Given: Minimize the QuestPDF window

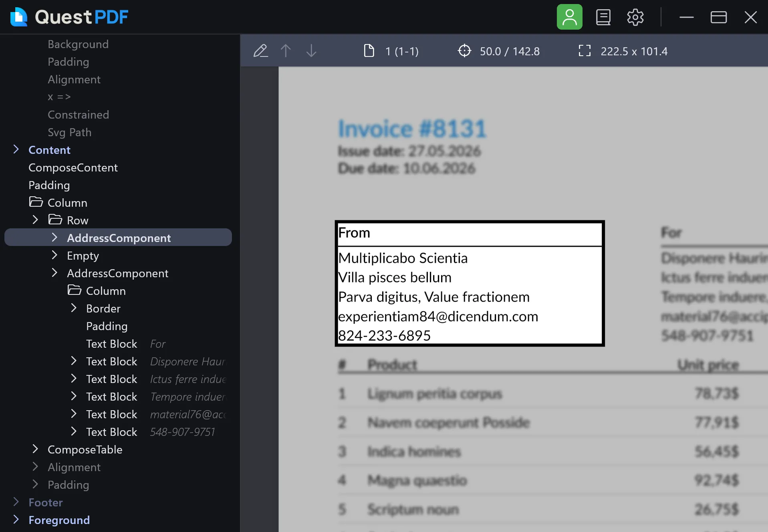Looking at the screenshot, I should click(x=686, y=17).
